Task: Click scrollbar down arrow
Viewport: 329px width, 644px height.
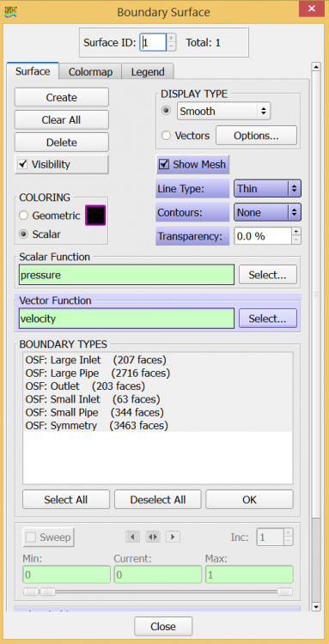Action: click(x=316, y=606)
